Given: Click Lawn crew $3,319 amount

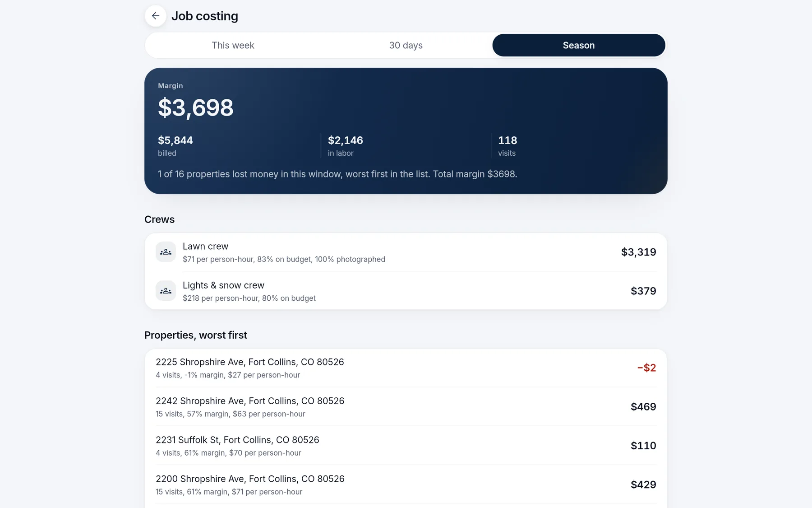Looking at the screenshot, I should coord(638,252).
